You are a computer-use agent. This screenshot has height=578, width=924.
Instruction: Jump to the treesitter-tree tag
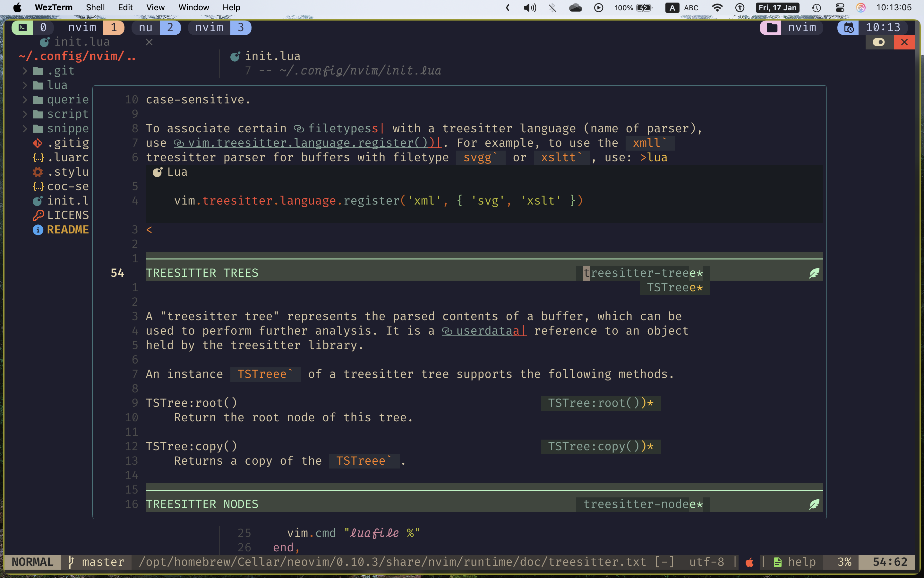point(643,273)
